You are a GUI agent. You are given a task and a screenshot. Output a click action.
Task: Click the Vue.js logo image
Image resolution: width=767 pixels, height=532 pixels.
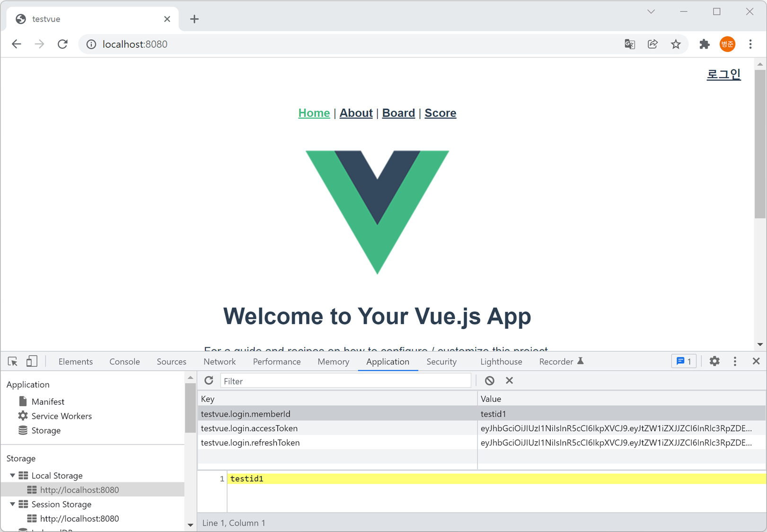377,212
